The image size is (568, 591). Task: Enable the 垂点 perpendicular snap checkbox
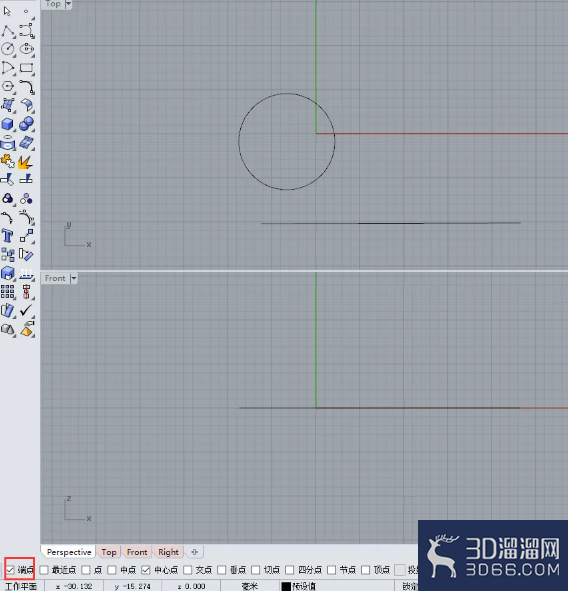[x=222, y=570]
